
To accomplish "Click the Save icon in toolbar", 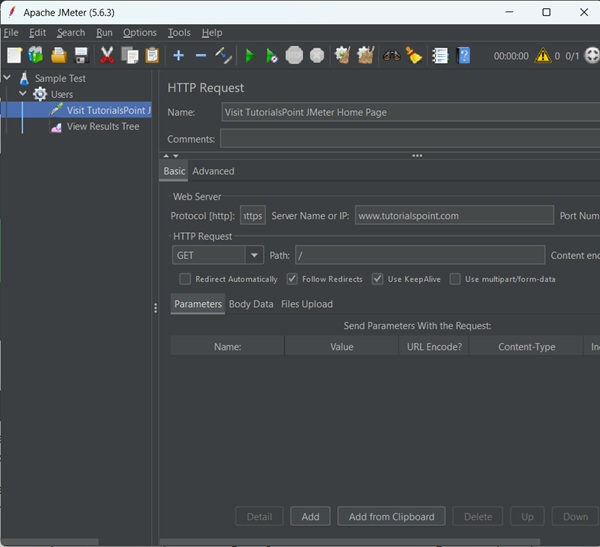I will pyautogui.click(x=82, y=56).
